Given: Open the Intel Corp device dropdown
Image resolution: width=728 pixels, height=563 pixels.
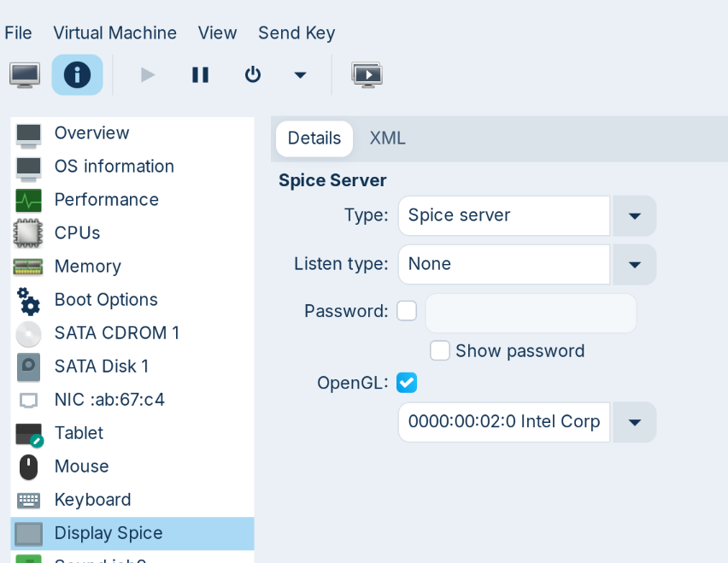Looking at the screenshot, I should tap(634, 422).
